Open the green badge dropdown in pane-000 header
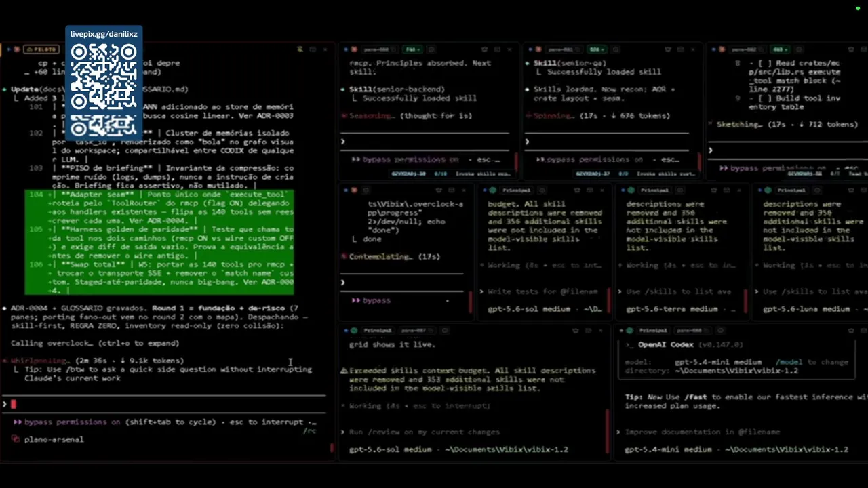The image size is (868, 488). pyautogui.click(x=412, y=49)
